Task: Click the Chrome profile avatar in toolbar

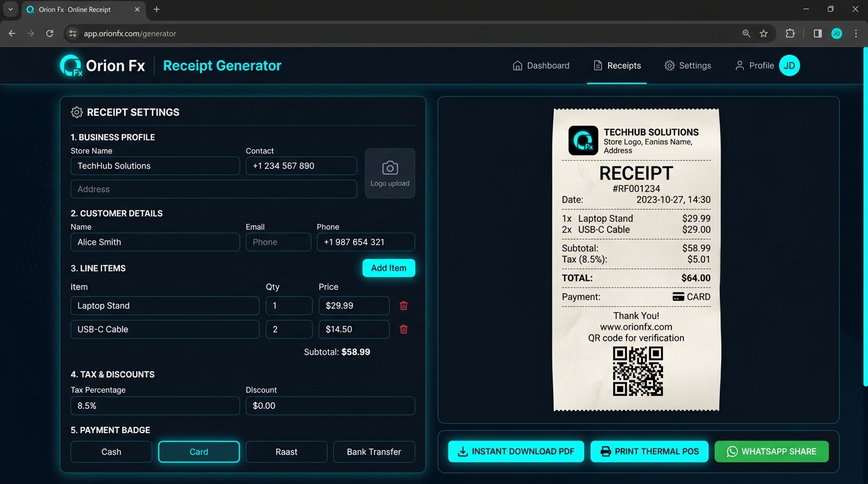Action: [836, 33]
